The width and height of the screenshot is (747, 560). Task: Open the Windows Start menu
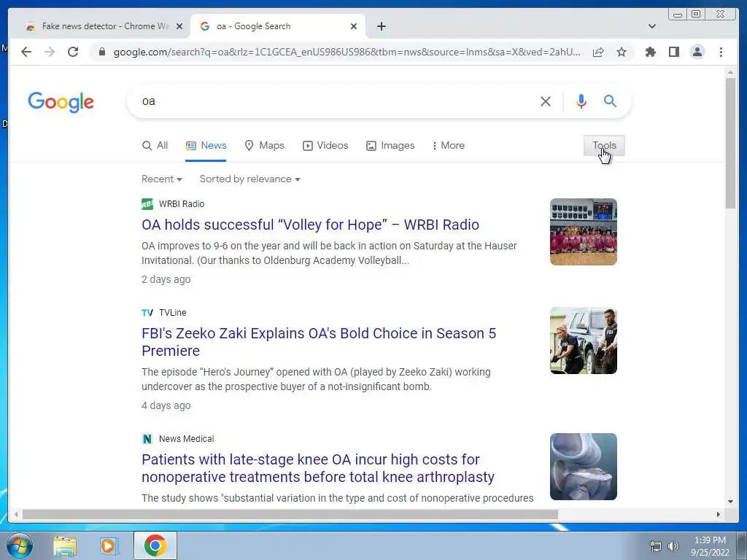(19, 545)
